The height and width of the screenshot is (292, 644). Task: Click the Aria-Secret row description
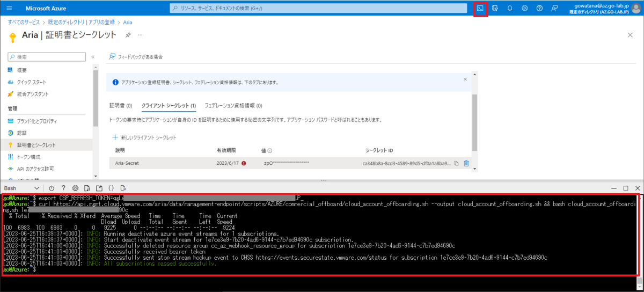[x=127, y=163]
